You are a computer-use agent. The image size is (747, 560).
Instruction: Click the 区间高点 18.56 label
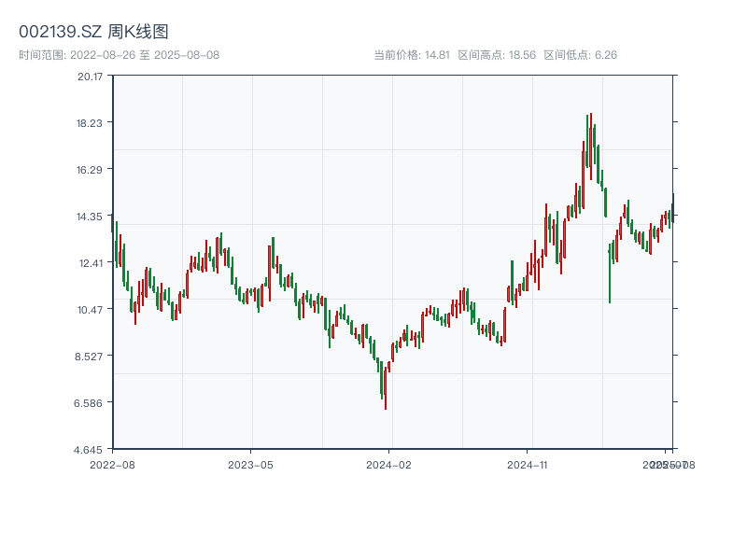click(x=497, y=55)
